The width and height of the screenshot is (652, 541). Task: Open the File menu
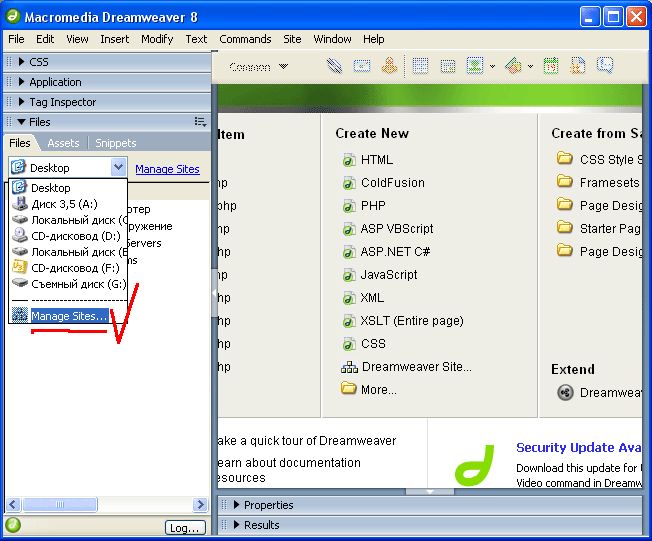16,39
